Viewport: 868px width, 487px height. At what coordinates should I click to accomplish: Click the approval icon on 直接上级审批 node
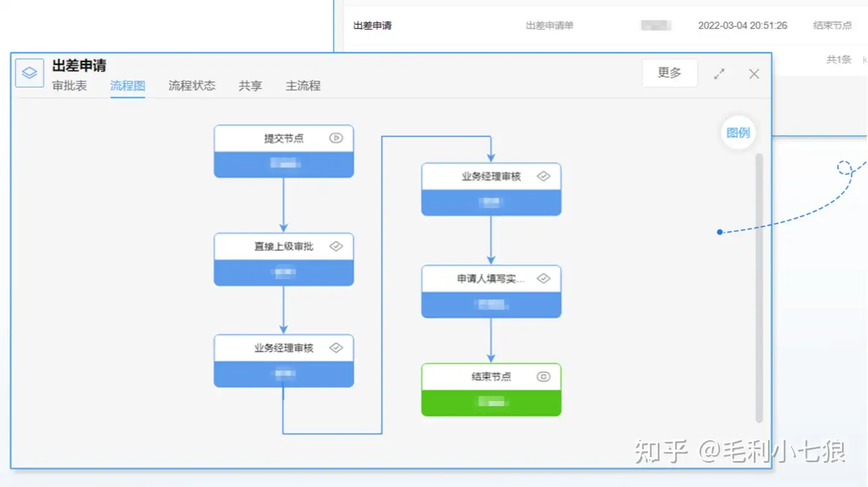tap(336, 247)
